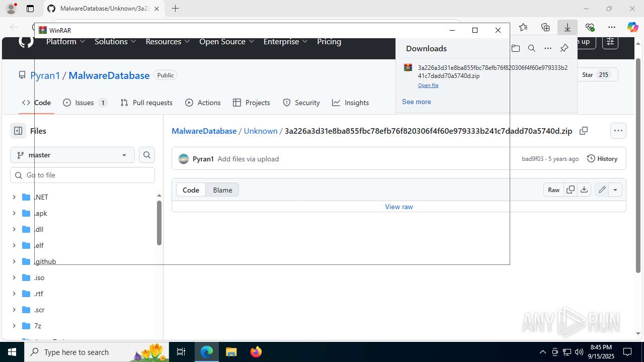Expand the Platform navigation menu
644x362 pixels.
[66, 42]
